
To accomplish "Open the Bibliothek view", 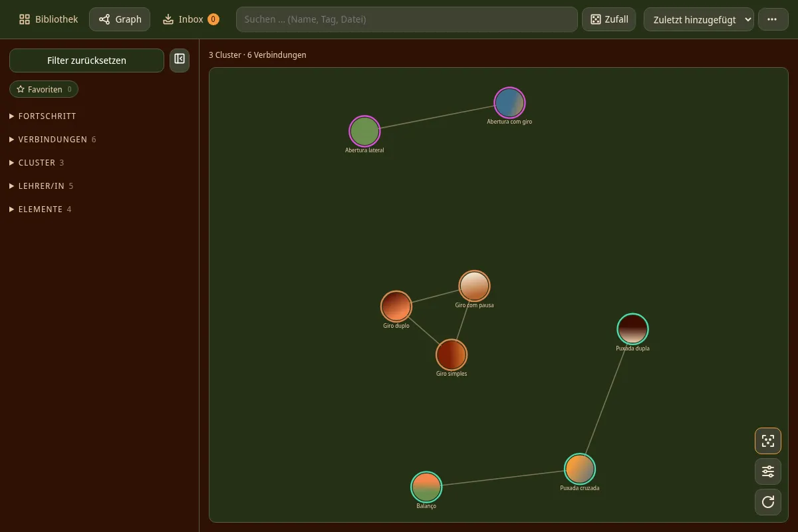I will [49, 19].
